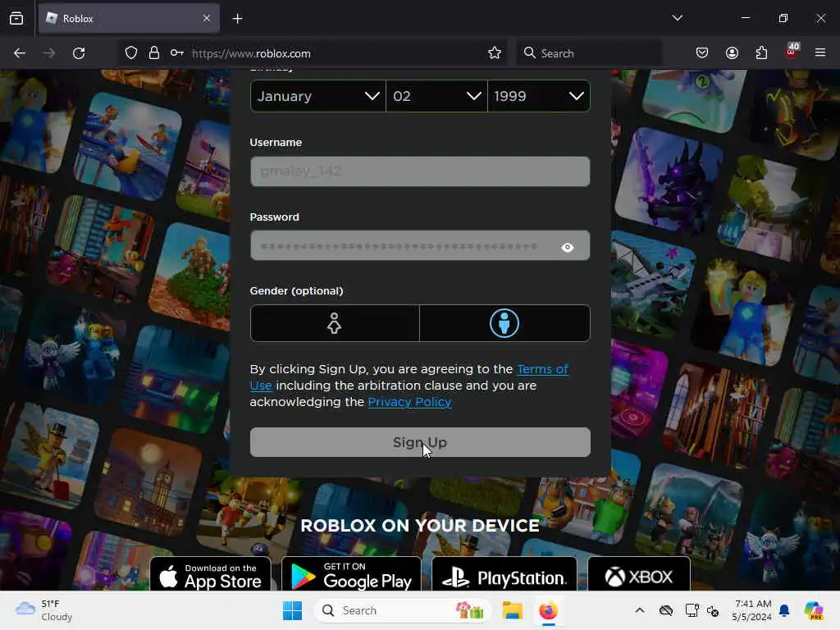Open the cloud sync status tray icon

666,610
